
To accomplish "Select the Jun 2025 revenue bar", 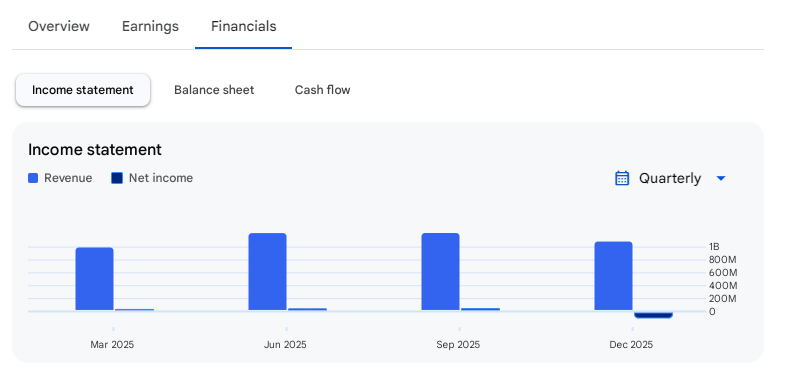I will point(268,272).
